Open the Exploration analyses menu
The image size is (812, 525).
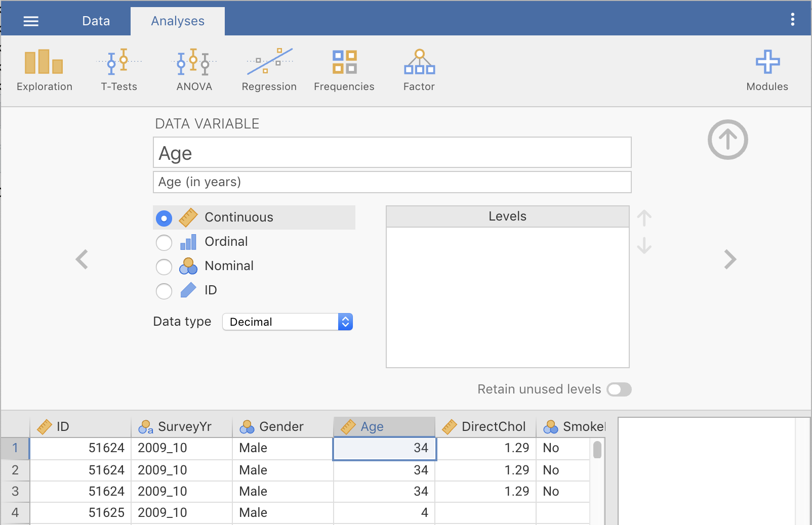coord(44,70)
